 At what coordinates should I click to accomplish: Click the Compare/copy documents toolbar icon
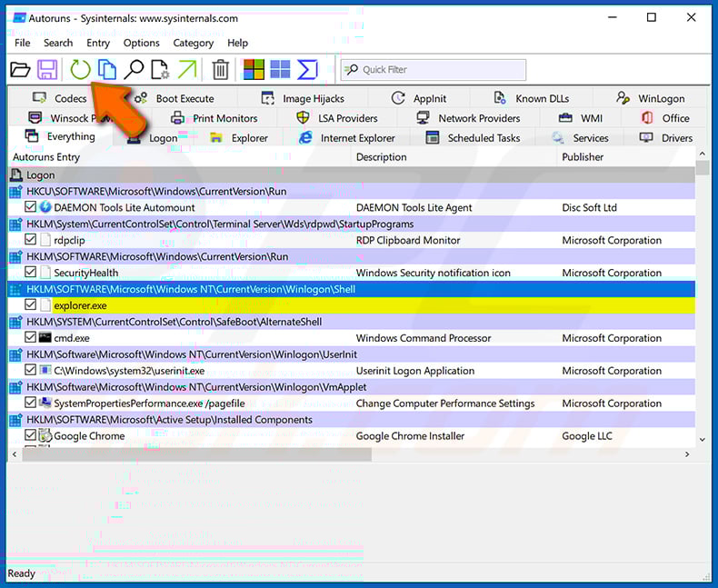click(107, 70)
